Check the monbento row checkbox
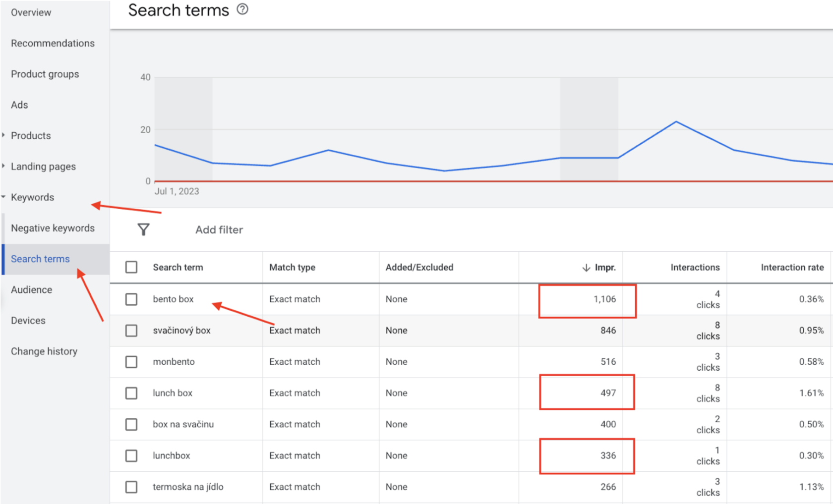Image resolution: width=833 pixels, height=504 pixels. pyautogui.click(x=131, y=362)
